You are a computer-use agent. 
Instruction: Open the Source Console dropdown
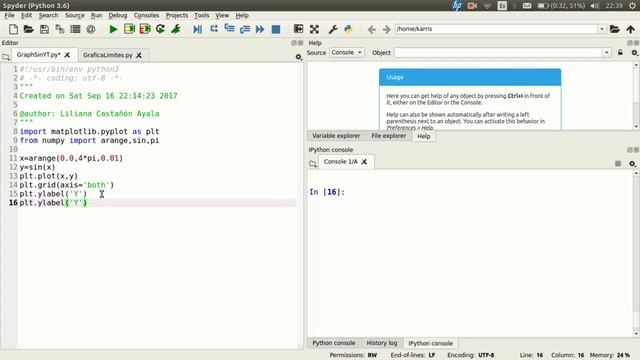coord(346,53)
